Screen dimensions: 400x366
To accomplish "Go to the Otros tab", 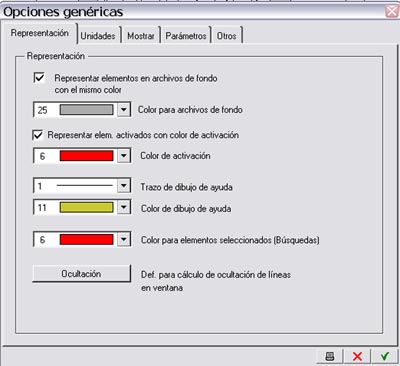I will pyautogui.click(x=227, y=36).
